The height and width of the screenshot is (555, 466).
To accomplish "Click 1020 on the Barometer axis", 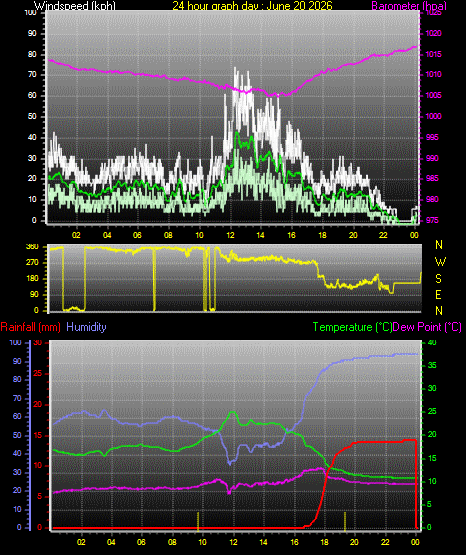I will 433,33.
